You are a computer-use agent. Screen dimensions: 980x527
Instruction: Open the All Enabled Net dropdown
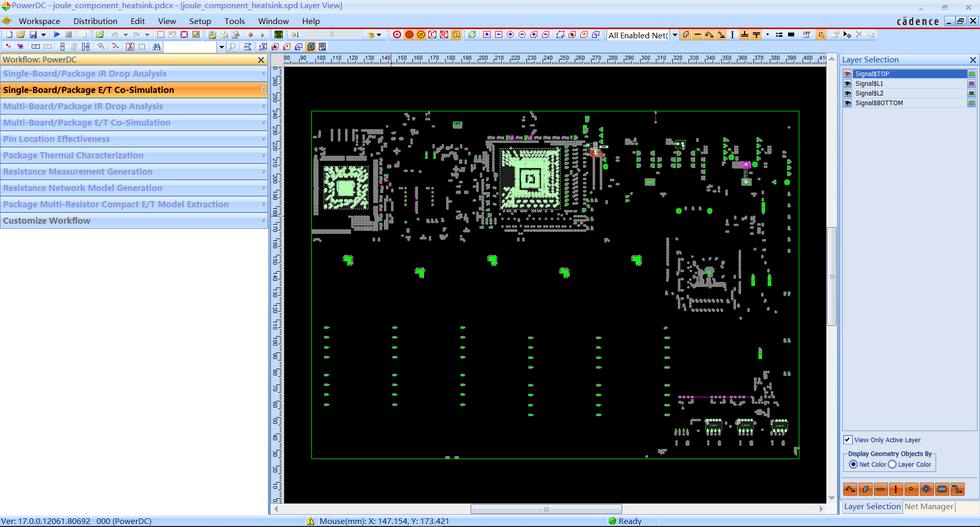coord(675,35)
